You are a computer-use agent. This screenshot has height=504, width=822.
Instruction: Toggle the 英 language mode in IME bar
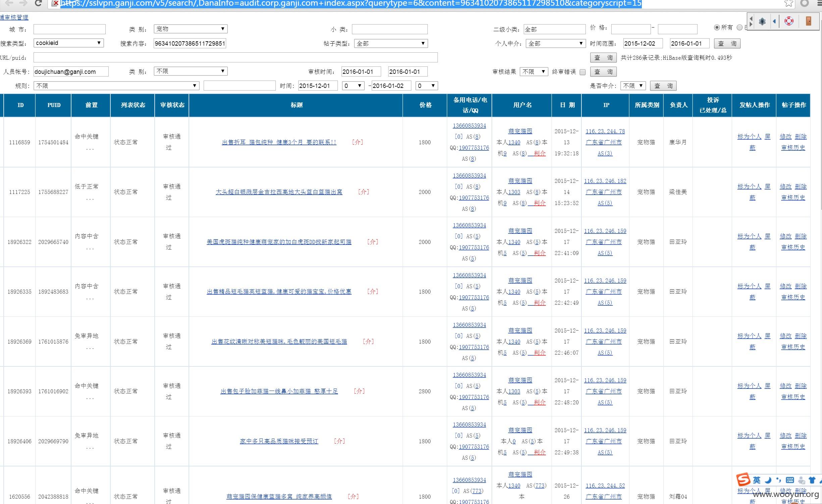[757, 480]
